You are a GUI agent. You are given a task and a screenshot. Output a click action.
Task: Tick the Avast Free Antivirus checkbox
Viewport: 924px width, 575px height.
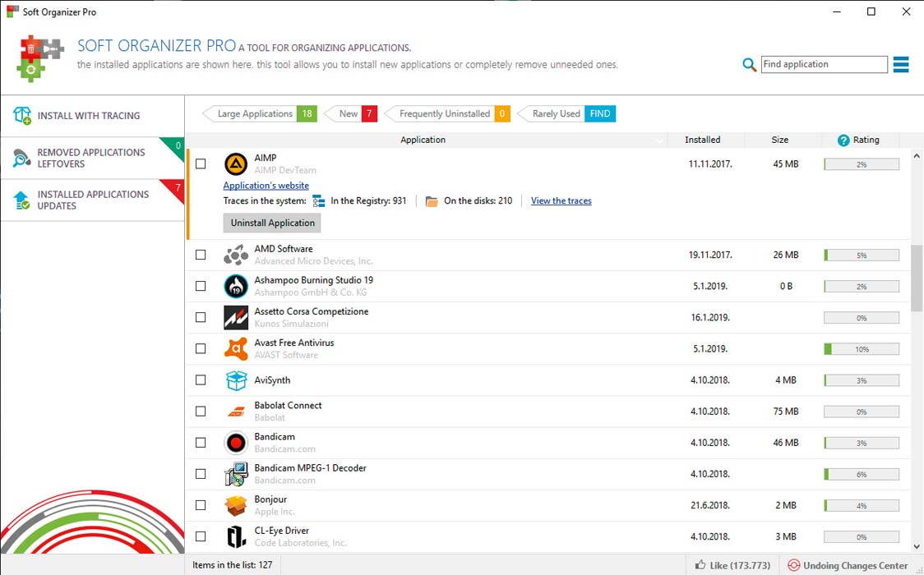[201, 348]
